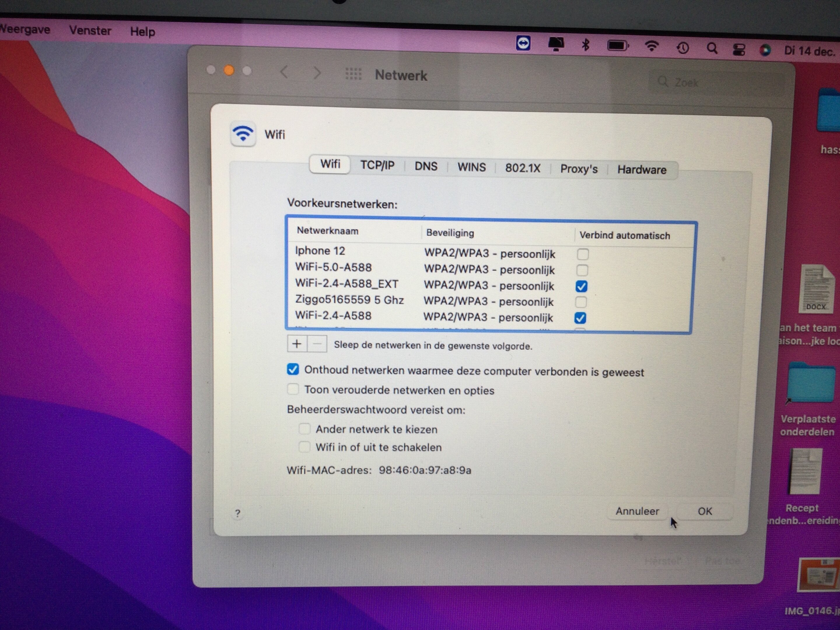This screenshot has width=840, height=630.
Task: Open TeamViewer menu bar icon
Action: [523, 43]
